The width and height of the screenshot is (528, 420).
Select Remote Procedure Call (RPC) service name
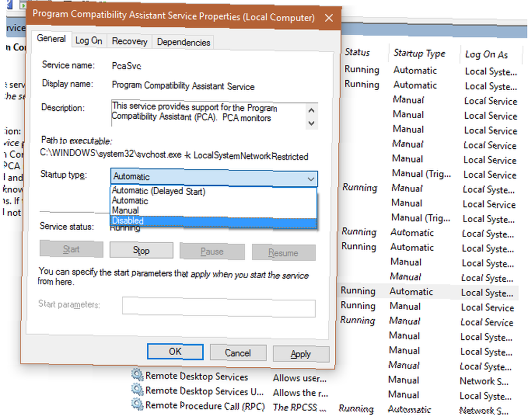[205, 406]
